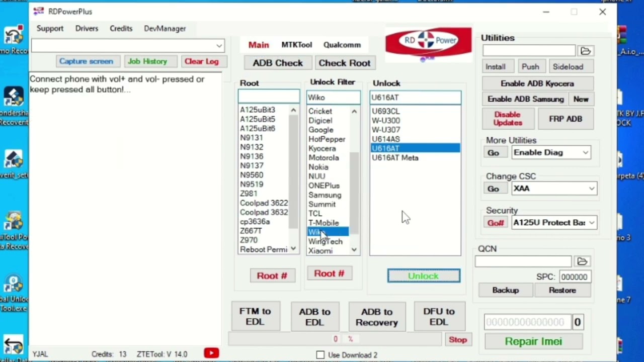Select W-U300 in Unlock list

[x=386, y=121]
